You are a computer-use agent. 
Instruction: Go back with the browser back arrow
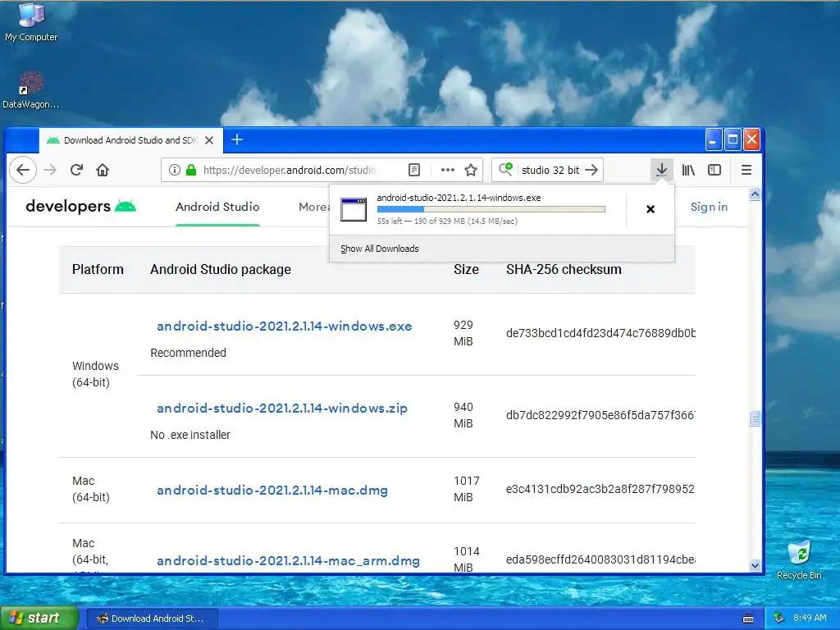pos(22,171)
